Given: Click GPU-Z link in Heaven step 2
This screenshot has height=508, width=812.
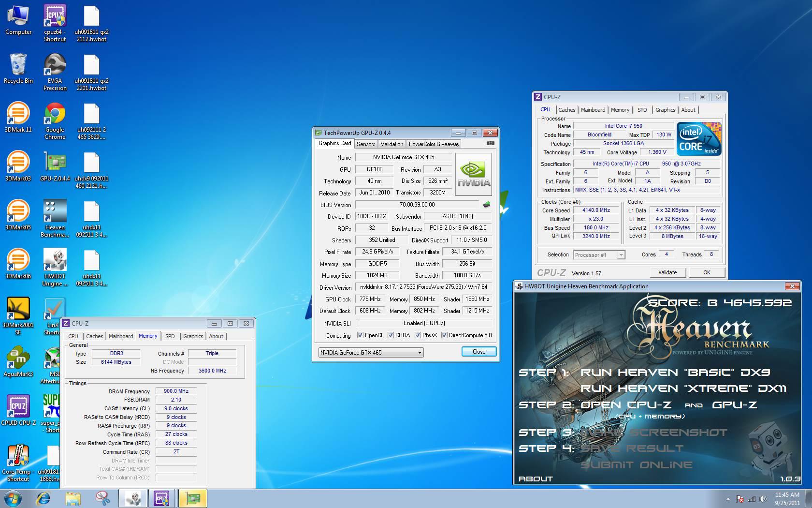Looking at the screenshot, I should 735,405.
